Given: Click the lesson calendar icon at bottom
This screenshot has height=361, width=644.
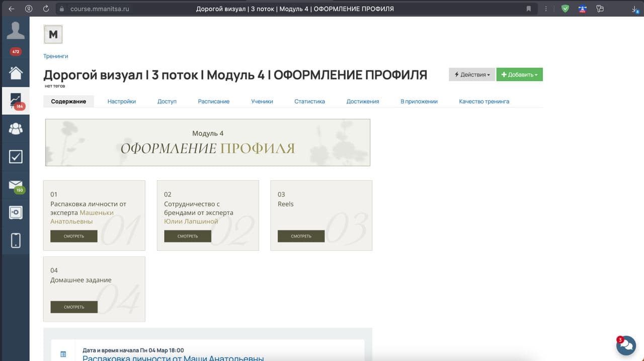Looking at the screenshot, I should [x=63, y=354].
